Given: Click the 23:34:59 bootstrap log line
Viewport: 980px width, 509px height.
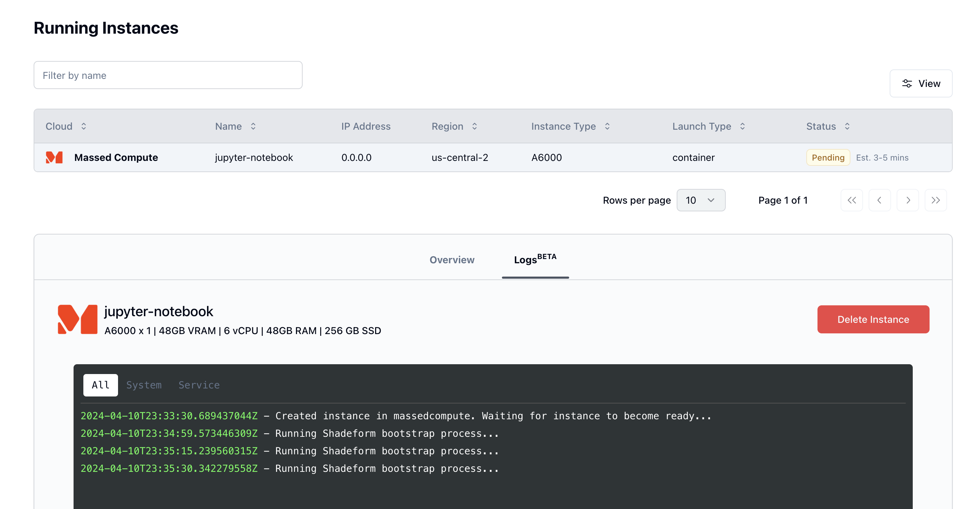Looking at the screenshot, I should 290,433.
